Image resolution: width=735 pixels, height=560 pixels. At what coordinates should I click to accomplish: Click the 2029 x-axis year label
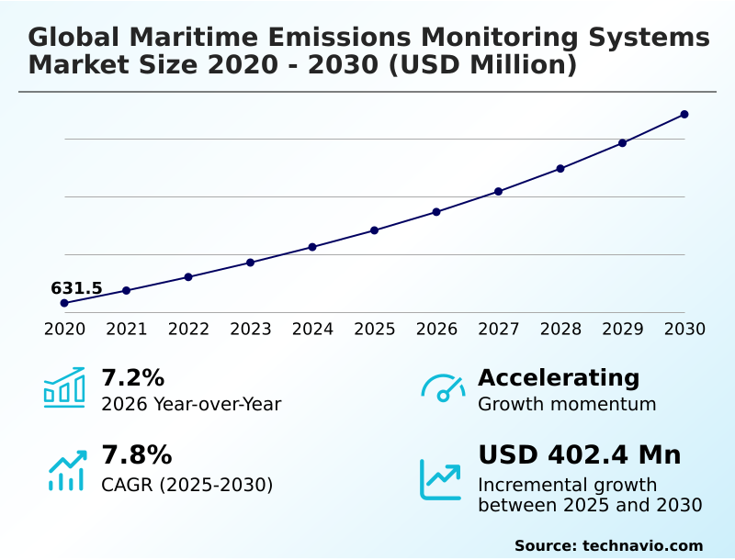[622, 329]
